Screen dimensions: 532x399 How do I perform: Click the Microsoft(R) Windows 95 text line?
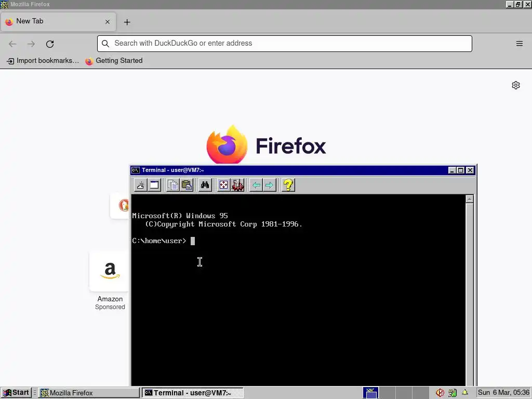click(x=180, y=216)
